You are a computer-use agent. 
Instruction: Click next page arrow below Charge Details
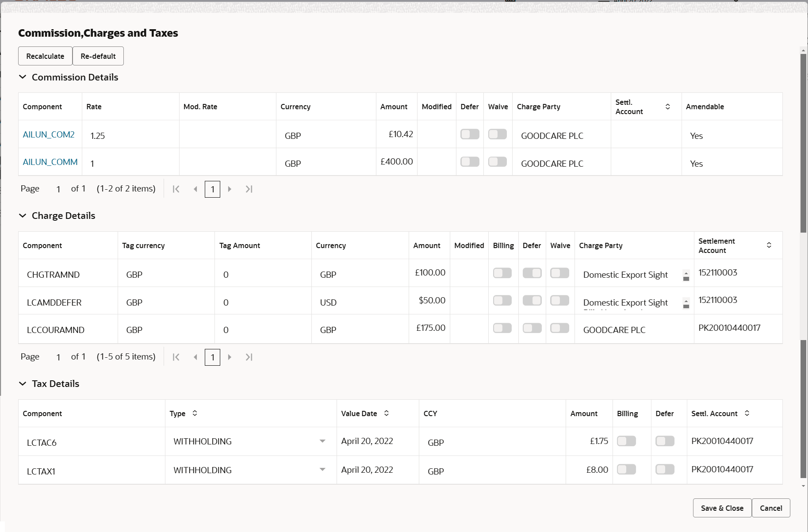pos(230,357)
